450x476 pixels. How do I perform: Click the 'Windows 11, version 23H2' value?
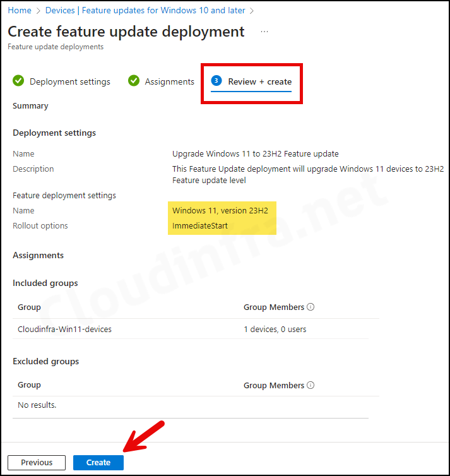pyautogui.click(x=220, y=210)
